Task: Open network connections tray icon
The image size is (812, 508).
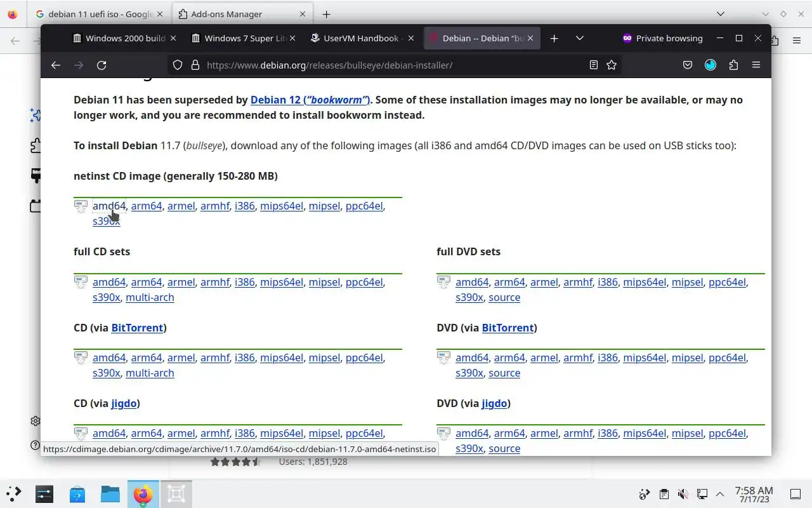Action: 702,494
